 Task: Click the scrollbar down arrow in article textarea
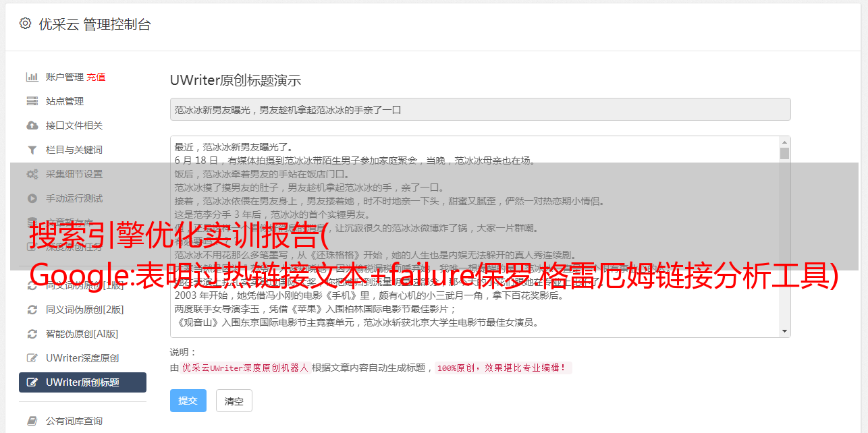[784, 331]
